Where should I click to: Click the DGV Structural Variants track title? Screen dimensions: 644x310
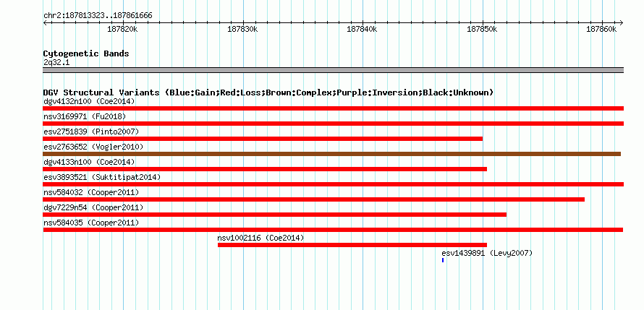(268, 92)
